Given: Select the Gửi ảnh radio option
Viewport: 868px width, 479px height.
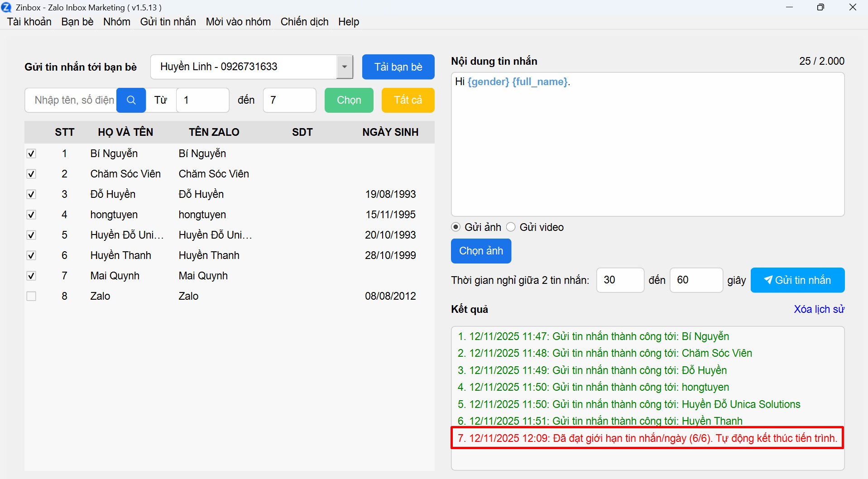Looking at the screenshot, I should (456, 227).
